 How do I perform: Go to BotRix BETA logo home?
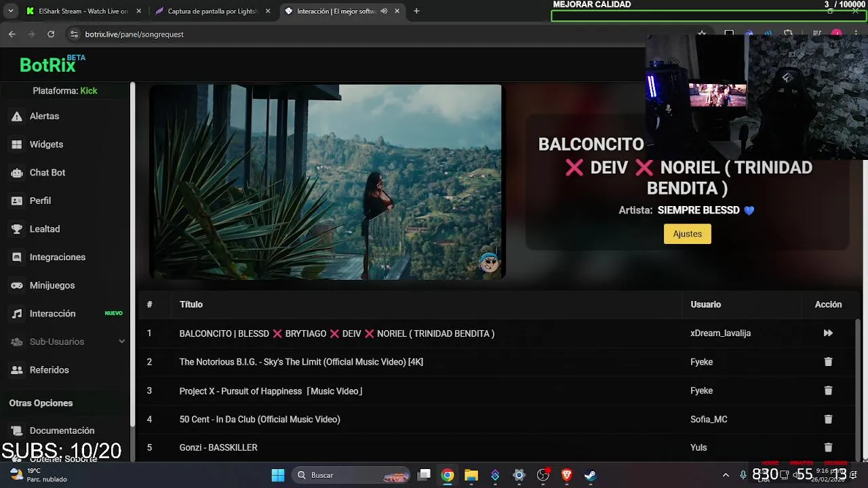53,64
